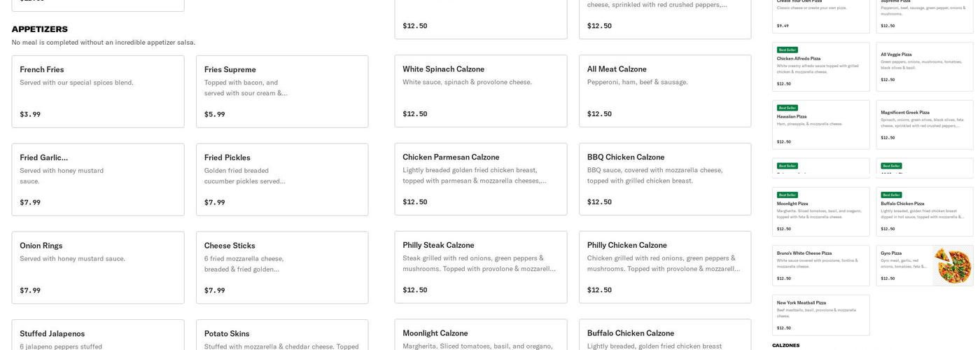
Task: Open the All Veggie Pizza card
Action: (x=924, y=66)
